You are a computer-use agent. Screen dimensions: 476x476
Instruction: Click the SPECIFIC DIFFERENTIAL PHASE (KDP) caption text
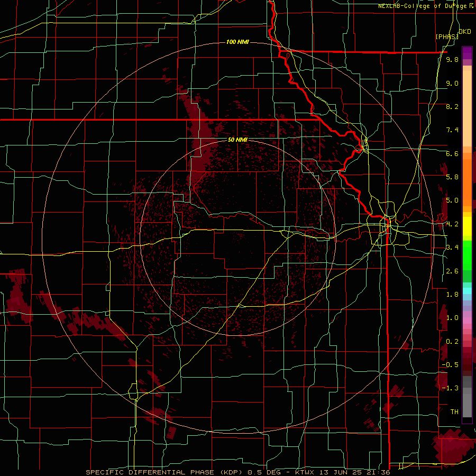pyautogui.click(x=166, y=472)
